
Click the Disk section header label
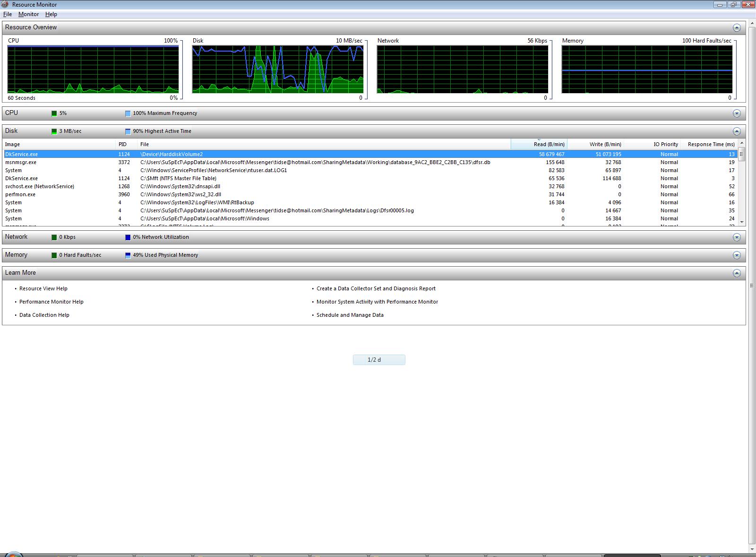click(11, 131)
